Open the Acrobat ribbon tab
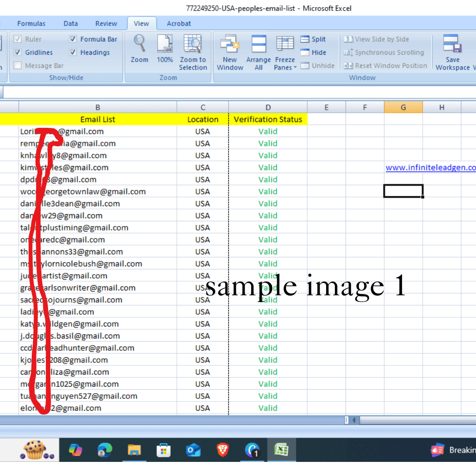 (179, 24)
